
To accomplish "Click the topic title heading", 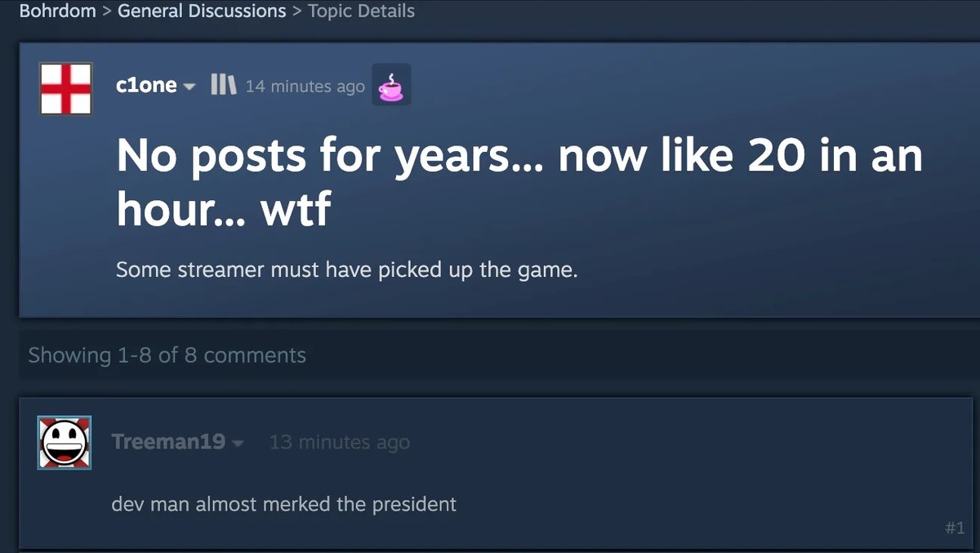I will [x=519, y=182].
